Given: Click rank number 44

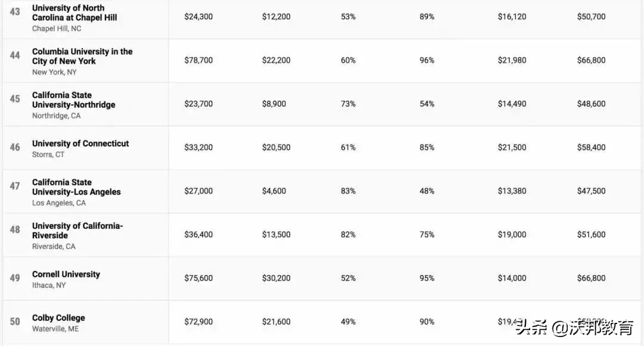Looking at the screenshot, I should pos(15,55).
